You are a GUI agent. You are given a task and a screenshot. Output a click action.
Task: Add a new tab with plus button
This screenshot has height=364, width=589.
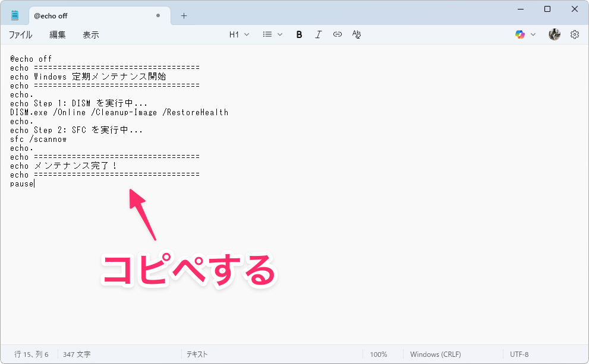pos(184,15)
